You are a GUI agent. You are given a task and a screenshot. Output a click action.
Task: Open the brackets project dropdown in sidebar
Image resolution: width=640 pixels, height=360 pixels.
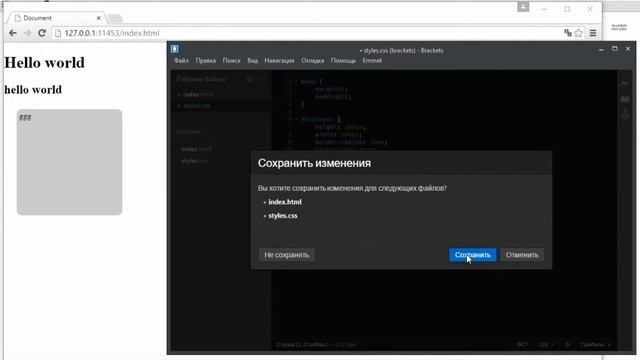[x=189, y=132]
